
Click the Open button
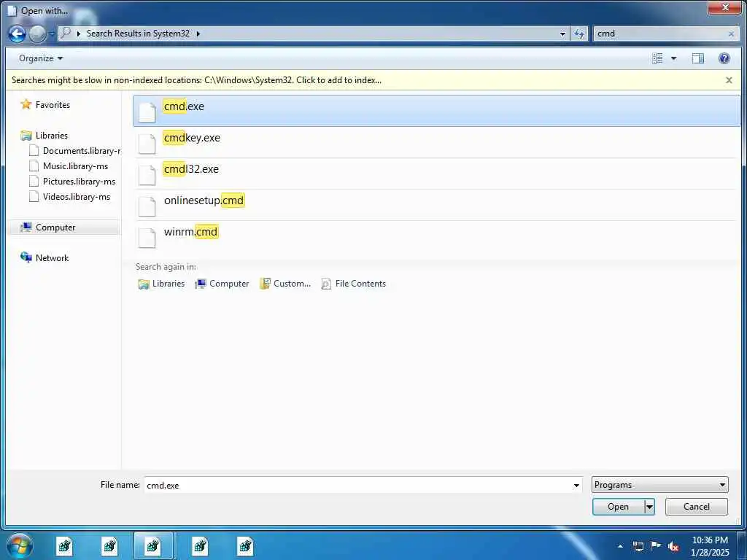tap(619, 507)
